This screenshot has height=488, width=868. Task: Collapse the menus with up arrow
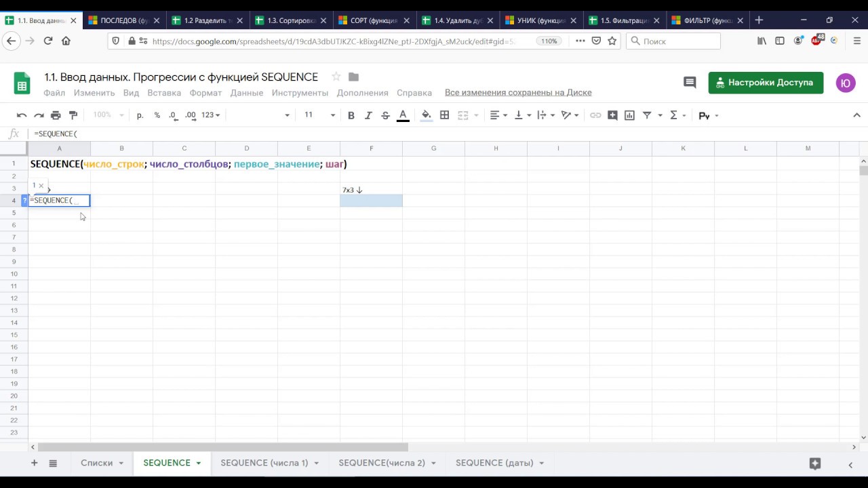pyautogui.click(x=856, y=115)
